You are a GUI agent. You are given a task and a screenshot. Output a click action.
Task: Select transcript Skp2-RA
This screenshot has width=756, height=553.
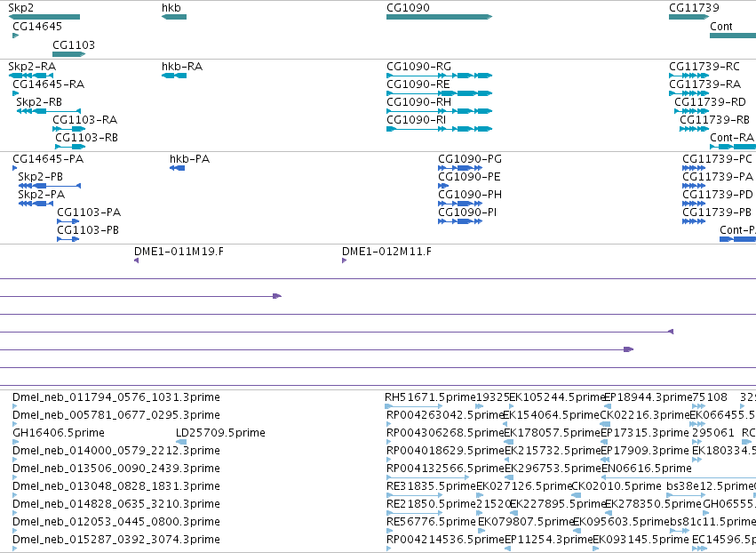pyautogui.click(x=32, y=67)
